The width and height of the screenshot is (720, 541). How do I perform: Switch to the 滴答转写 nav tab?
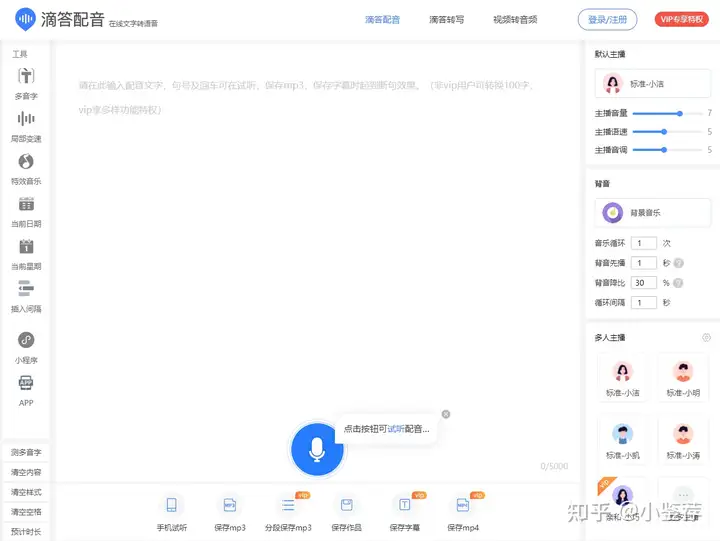coord(447,20)
